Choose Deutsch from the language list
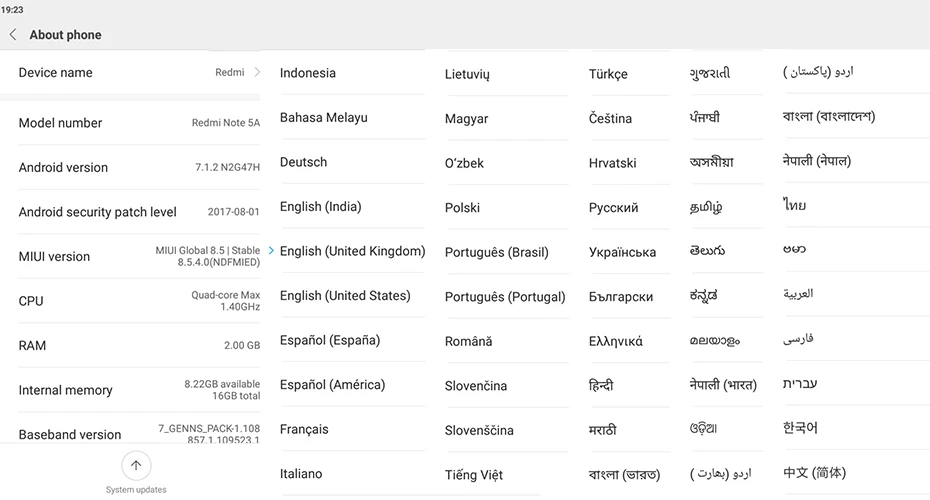 coord(303,163)
